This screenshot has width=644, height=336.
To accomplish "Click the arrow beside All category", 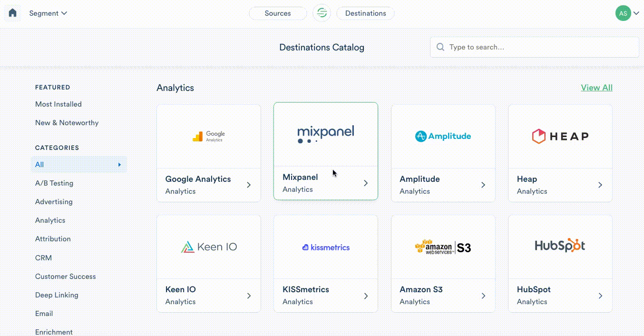I will click(x=119, y=165).
